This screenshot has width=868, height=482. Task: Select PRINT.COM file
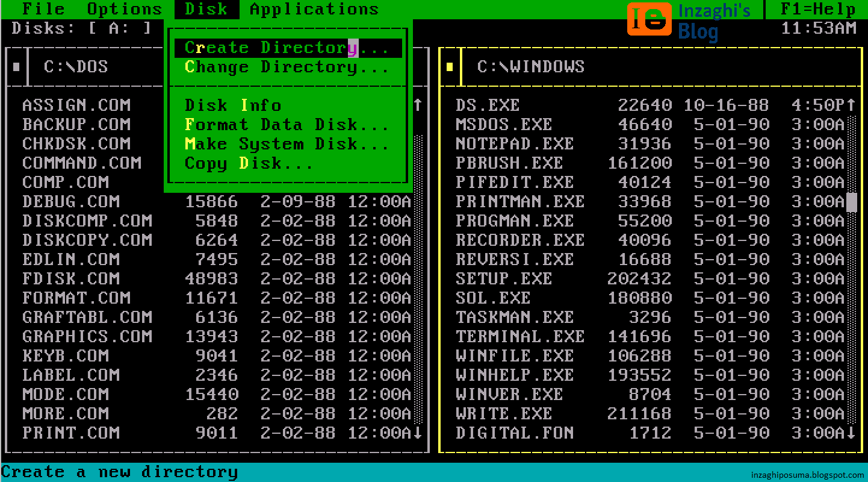coord(217,433)
